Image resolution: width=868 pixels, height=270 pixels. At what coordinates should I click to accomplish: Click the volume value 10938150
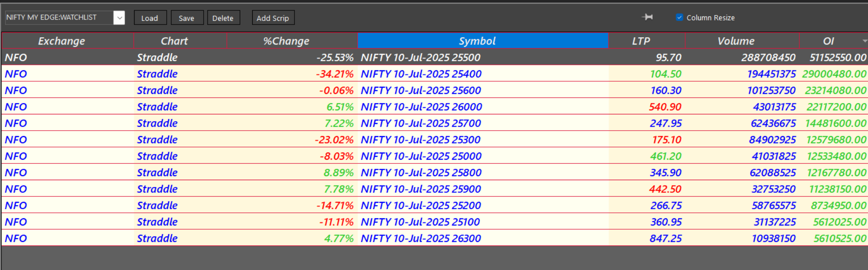(x=774, y=238)
